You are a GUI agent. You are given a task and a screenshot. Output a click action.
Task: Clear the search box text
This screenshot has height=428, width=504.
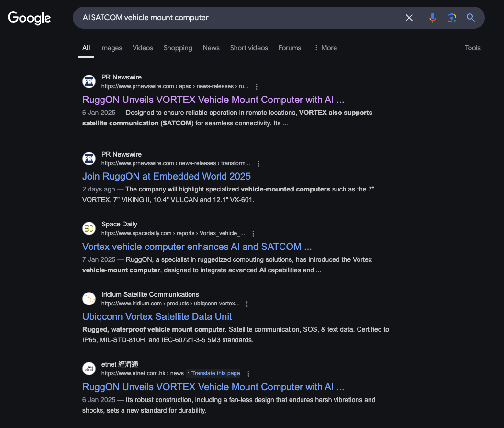[x=409, y=18]
